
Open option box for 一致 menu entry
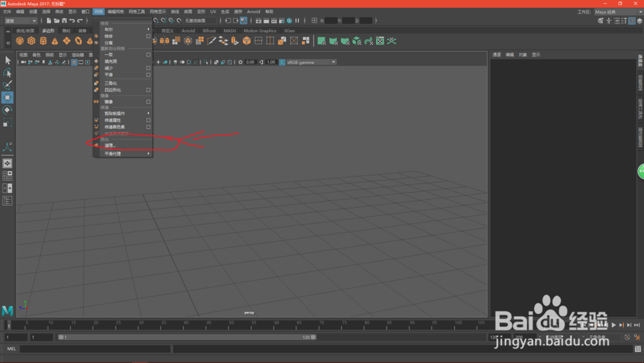(148, 55)
